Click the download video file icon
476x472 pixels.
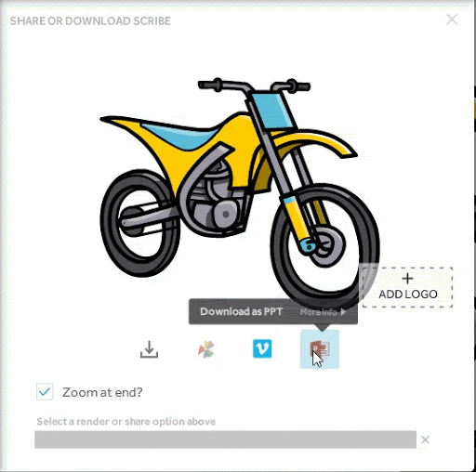tap(149, 349)
